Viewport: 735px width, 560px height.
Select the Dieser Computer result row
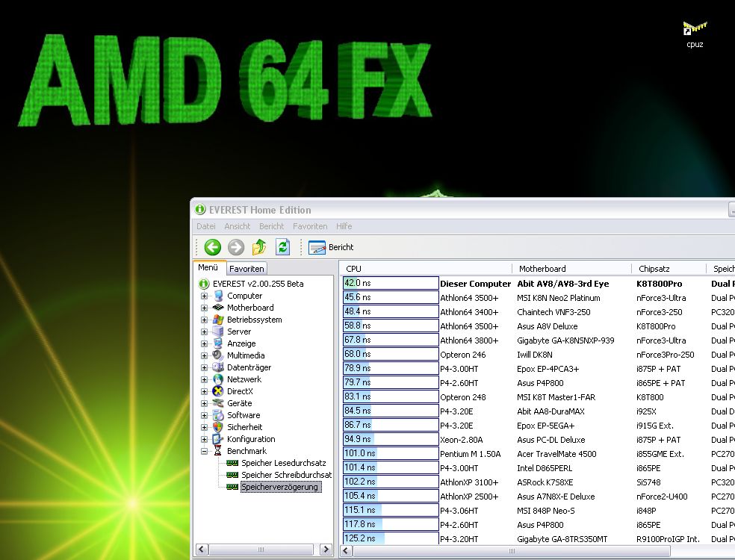(x=539, y=284)
